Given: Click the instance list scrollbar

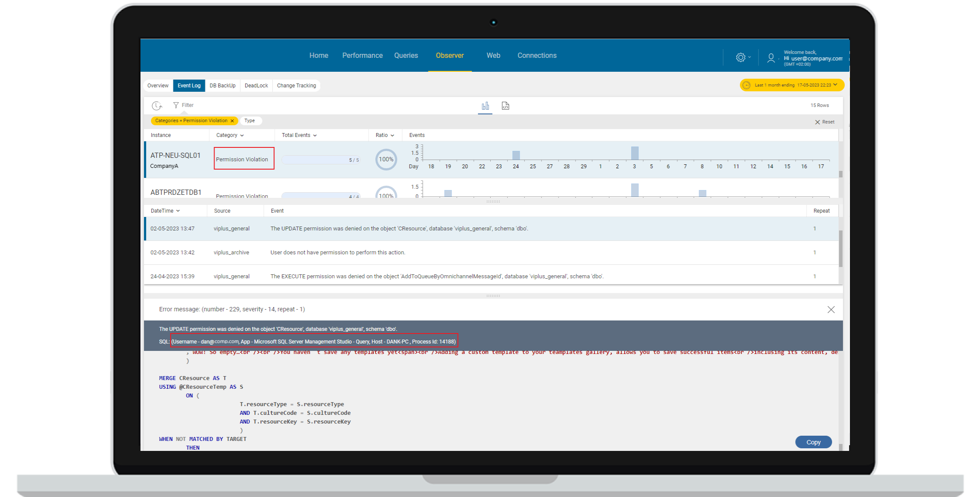Looking at the screenshot, I should pyautogui.click(x=841, y=174).
